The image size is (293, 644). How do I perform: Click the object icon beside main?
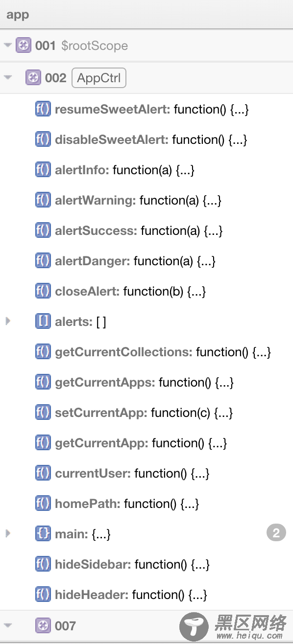coord(43,534)
